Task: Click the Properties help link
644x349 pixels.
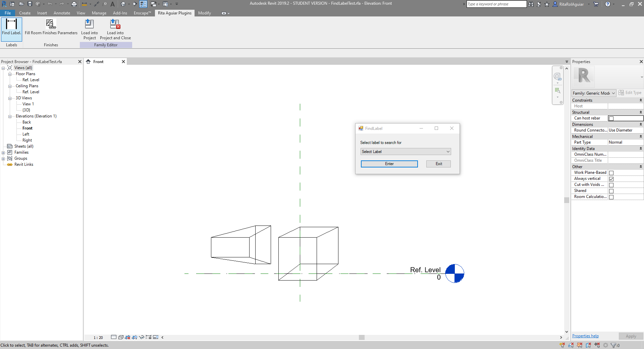Action: pyautogui.click(x=585, y=336)
